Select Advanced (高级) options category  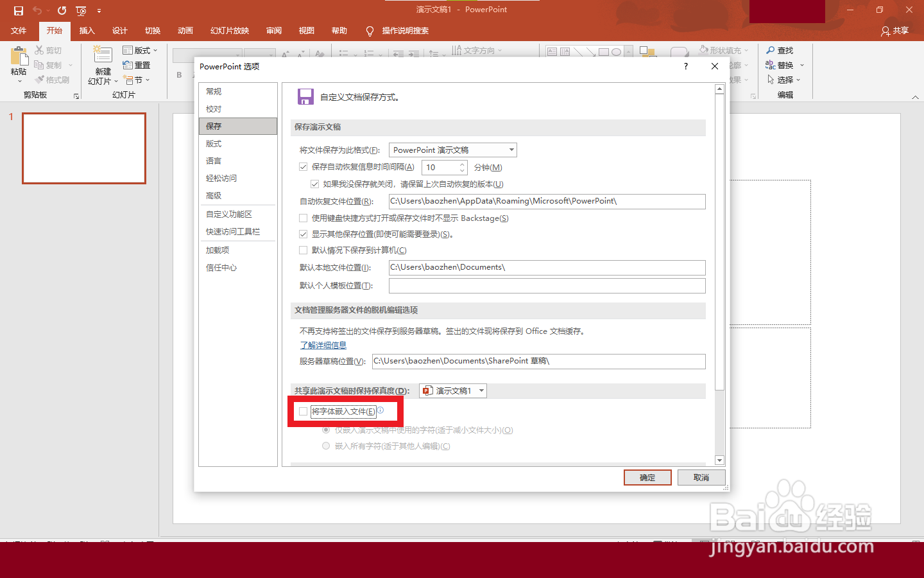(x=238, y=196)
